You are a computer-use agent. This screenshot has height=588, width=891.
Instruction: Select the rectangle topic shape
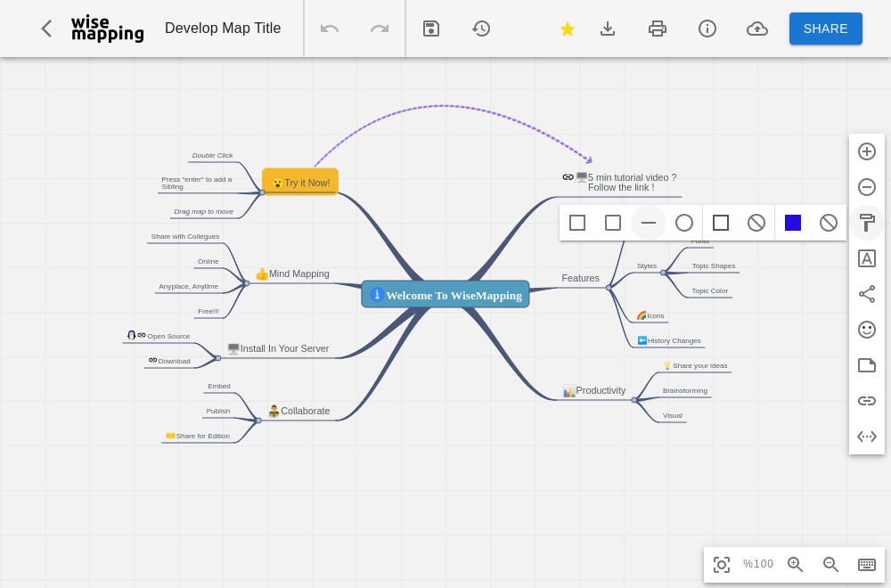coord(577,223)
